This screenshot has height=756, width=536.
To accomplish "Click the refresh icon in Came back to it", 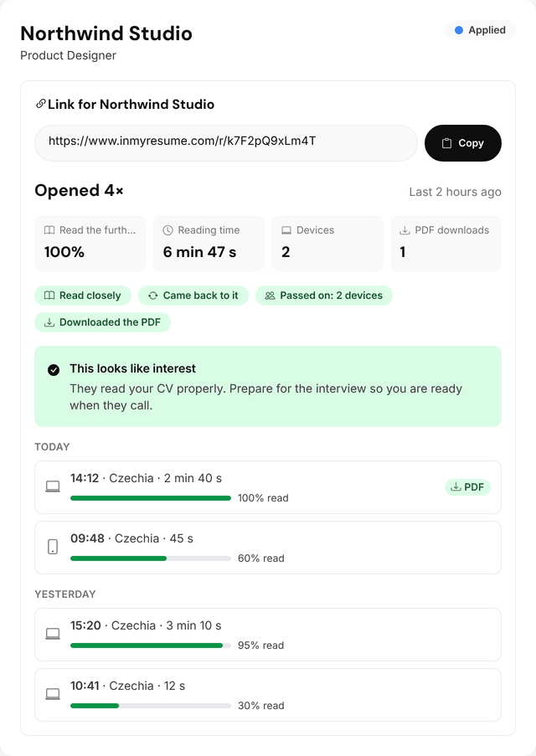I will 153,296.
